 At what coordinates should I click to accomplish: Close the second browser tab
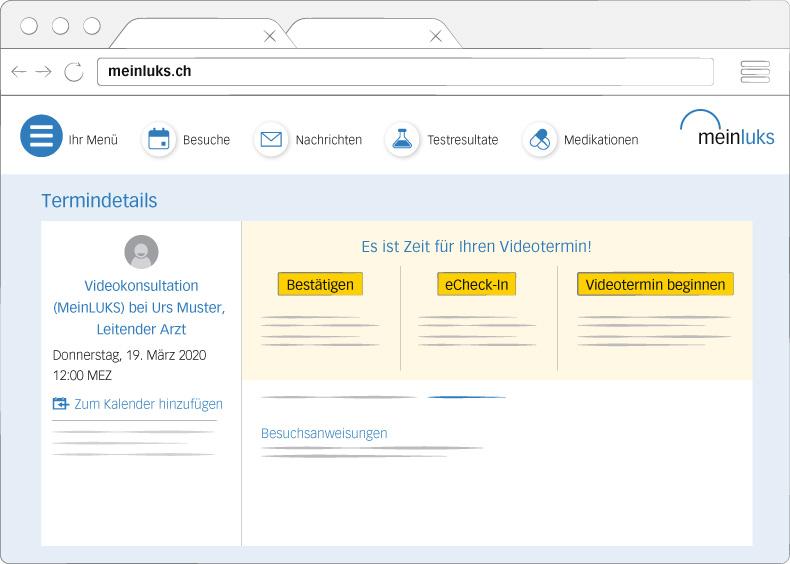click(x=436, y=36)
